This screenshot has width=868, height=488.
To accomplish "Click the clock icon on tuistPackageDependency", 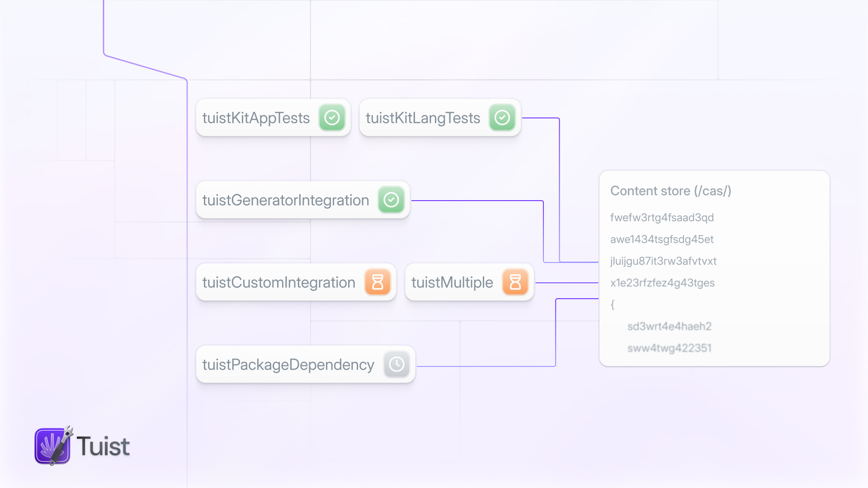I will point(396,364).
